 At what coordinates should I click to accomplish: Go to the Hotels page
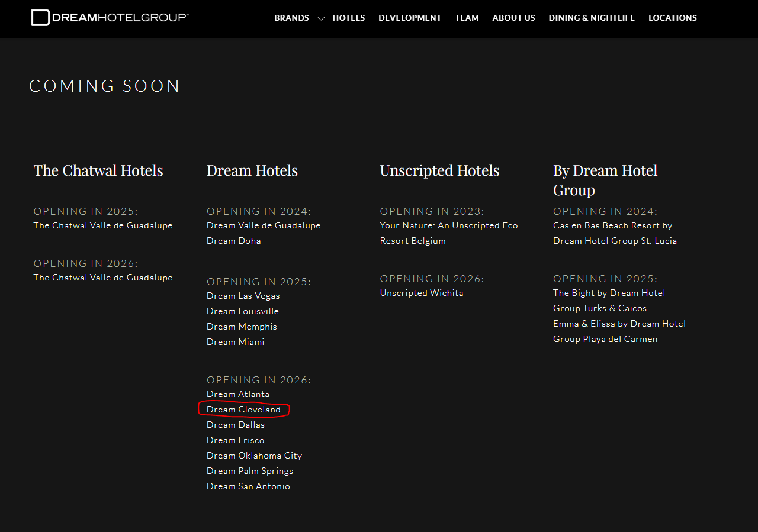349,18
